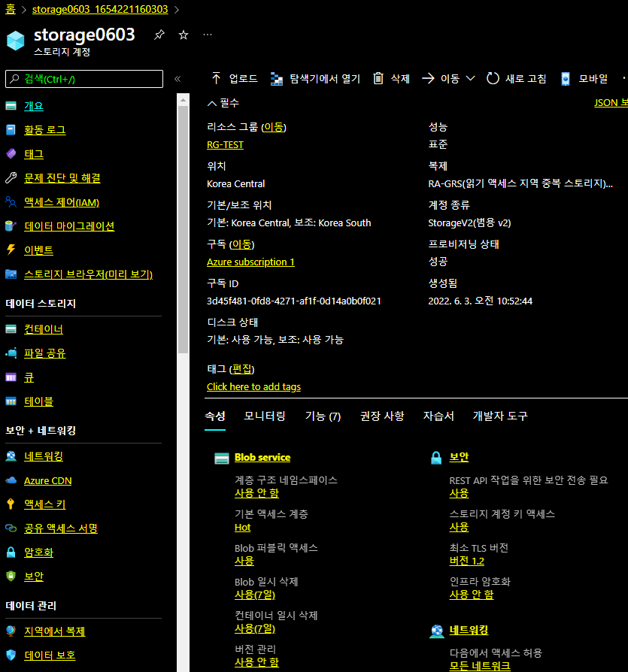Open 액세스 키 in the sidebar menu
Screen dimensions: 628x672
(x=44, y=504)
